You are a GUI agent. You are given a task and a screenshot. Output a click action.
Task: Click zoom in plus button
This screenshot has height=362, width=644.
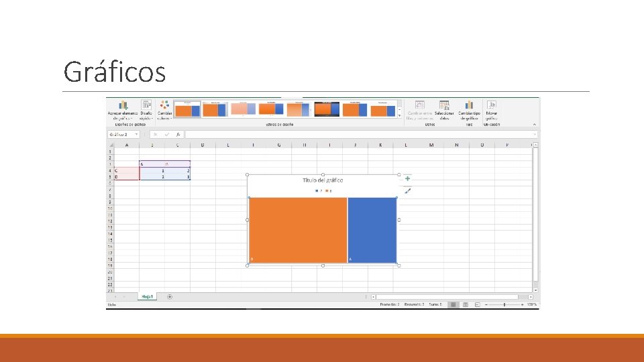click(522, 304)
